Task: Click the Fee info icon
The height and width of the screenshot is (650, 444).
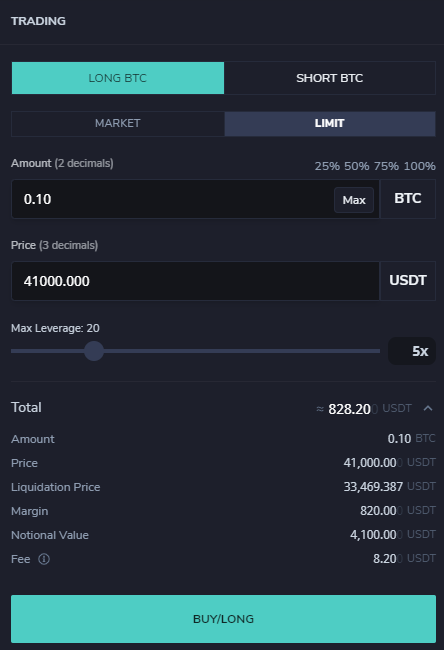Action: point(44,559)
